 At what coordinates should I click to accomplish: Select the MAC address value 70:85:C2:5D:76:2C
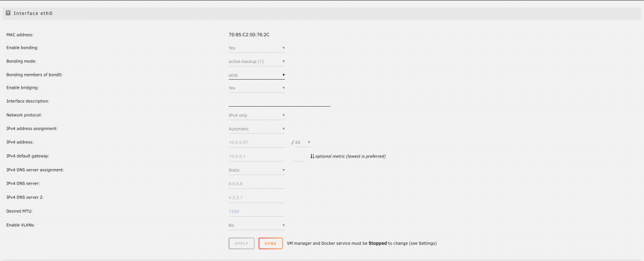[x=249, y=35]
